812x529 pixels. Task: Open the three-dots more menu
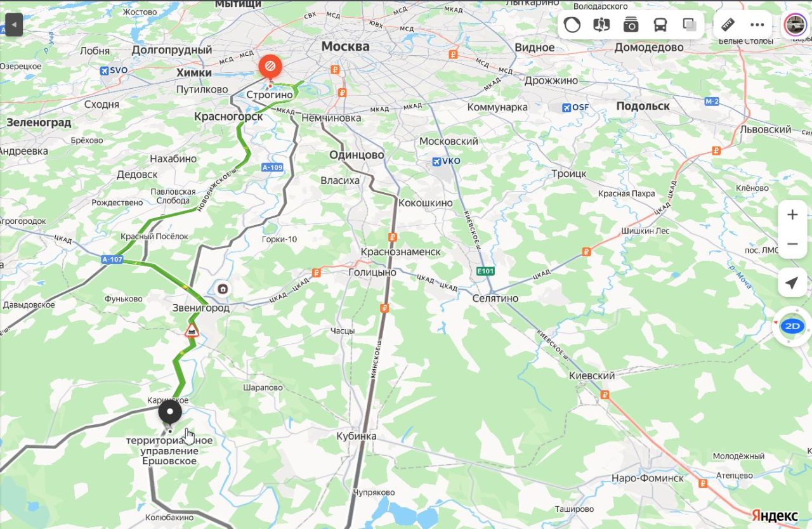[x=757, y=25]
